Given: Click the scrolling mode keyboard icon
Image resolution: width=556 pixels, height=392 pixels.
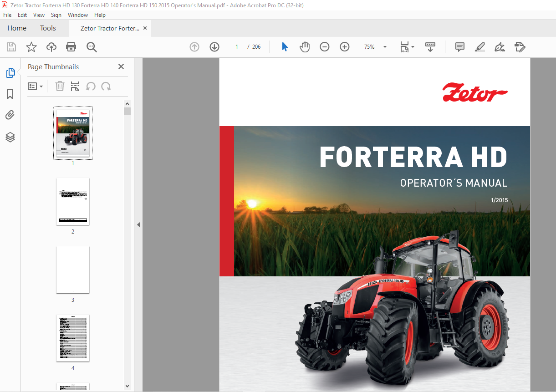Looking at the screenshot, I should click(x=430, y=47).
